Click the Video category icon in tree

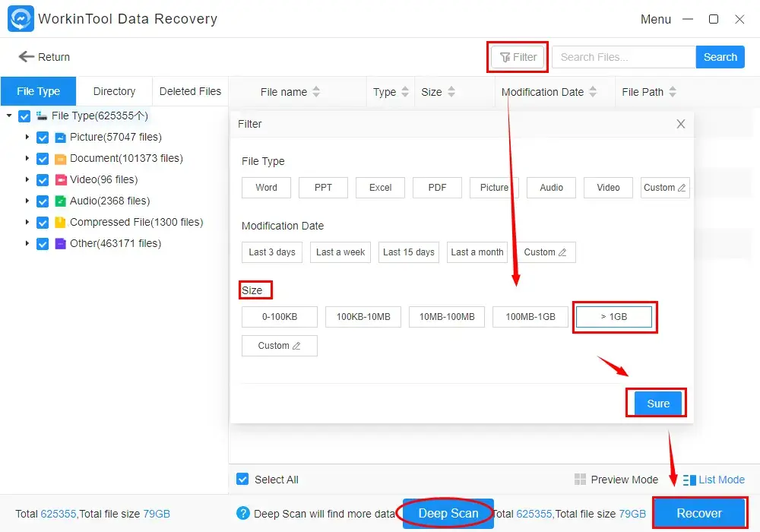point(61,180)
